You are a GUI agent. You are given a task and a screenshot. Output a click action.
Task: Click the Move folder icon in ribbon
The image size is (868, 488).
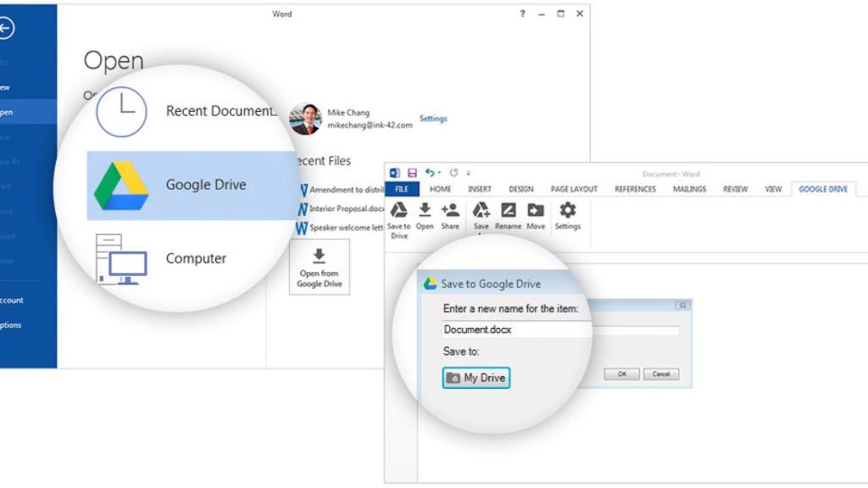point(535,210)
